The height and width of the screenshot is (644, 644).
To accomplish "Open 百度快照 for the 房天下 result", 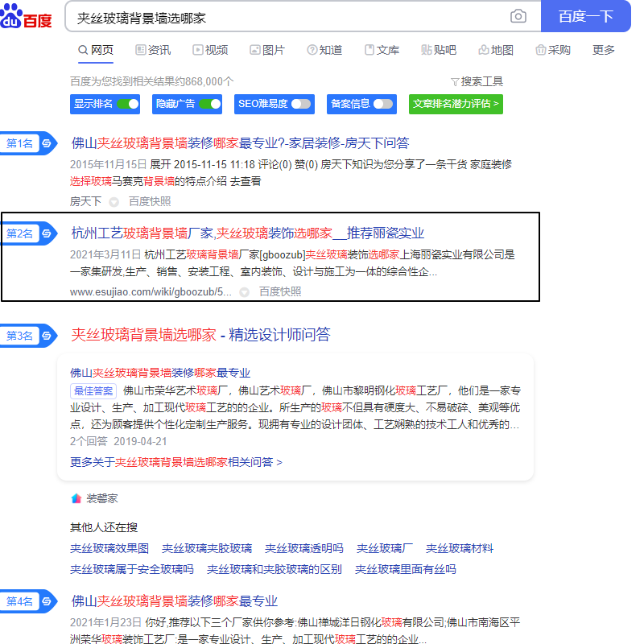I will (150, 201).
